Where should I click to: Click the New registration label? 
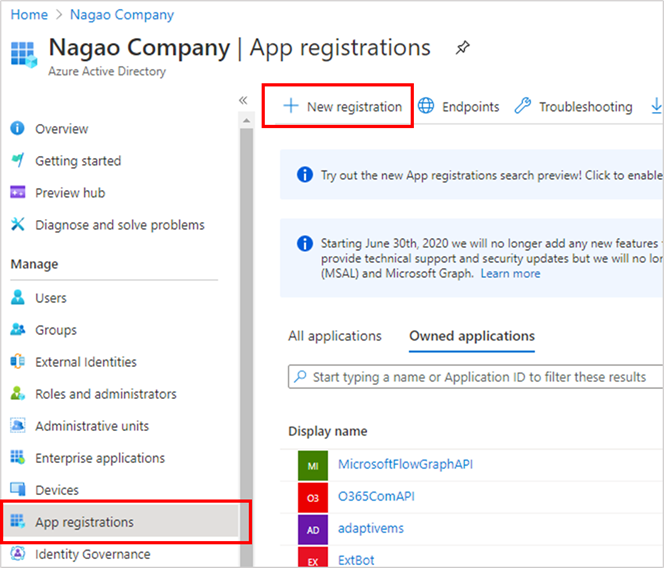pos(354,107)
